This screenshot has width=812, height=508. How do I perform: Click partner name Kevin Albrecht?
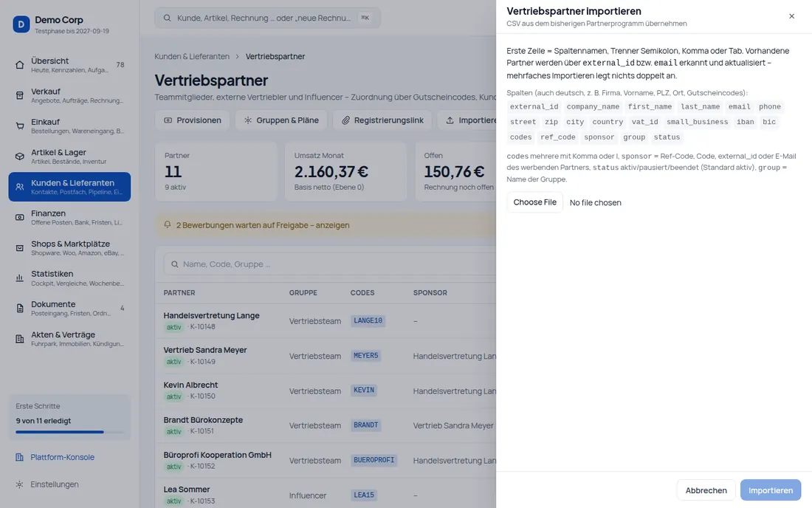click(190, 385)
